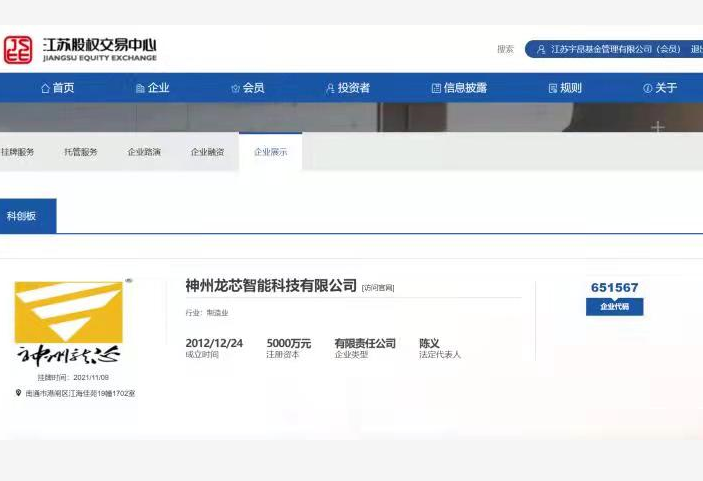
Task: Click the listing date 2021/11/09 text
Action: pyautogui.click(x=73, y=377)
